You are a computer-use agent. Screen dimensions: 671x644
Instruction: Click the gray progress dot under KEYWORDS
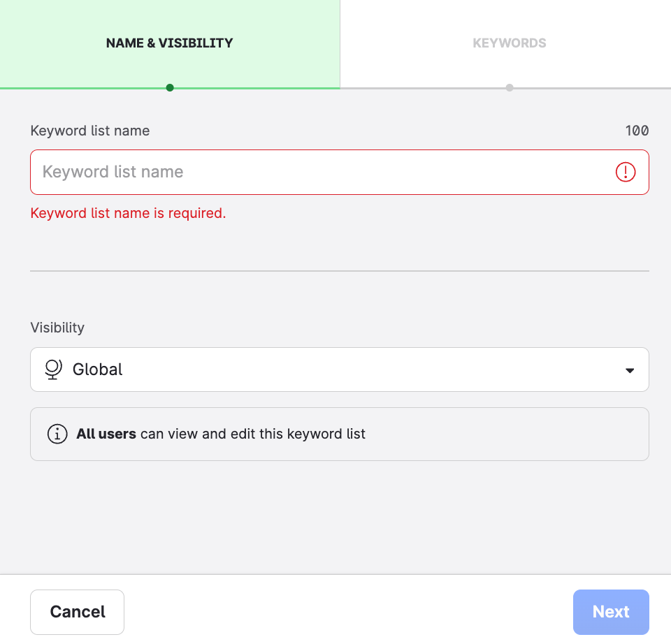pyautogui.click(x=510, y=87)
